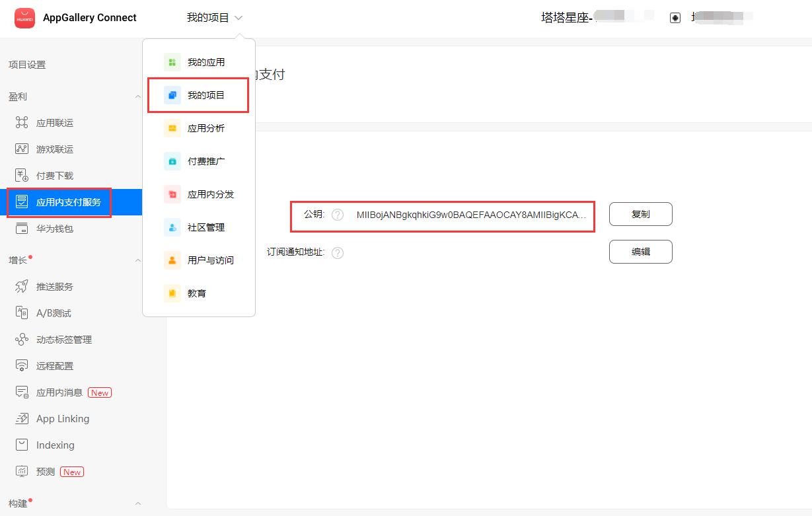Viewport: 812px width, 516px height.
Task: Open the 我的项目 dropdown in the header
Action: (x=215, y=18)
